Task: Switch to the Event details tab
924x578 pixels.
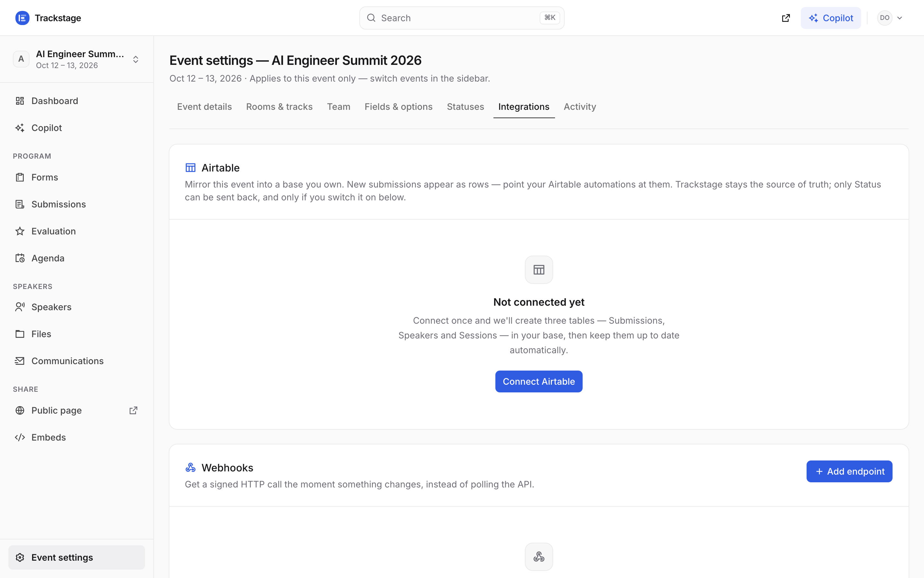Action: point(204,107)
